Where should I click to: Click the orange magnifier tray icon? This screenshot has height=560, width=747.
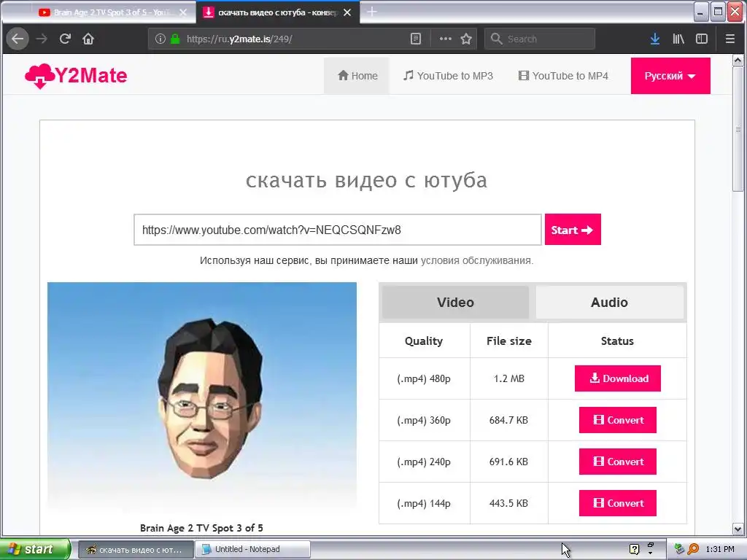tap(693, 549)
